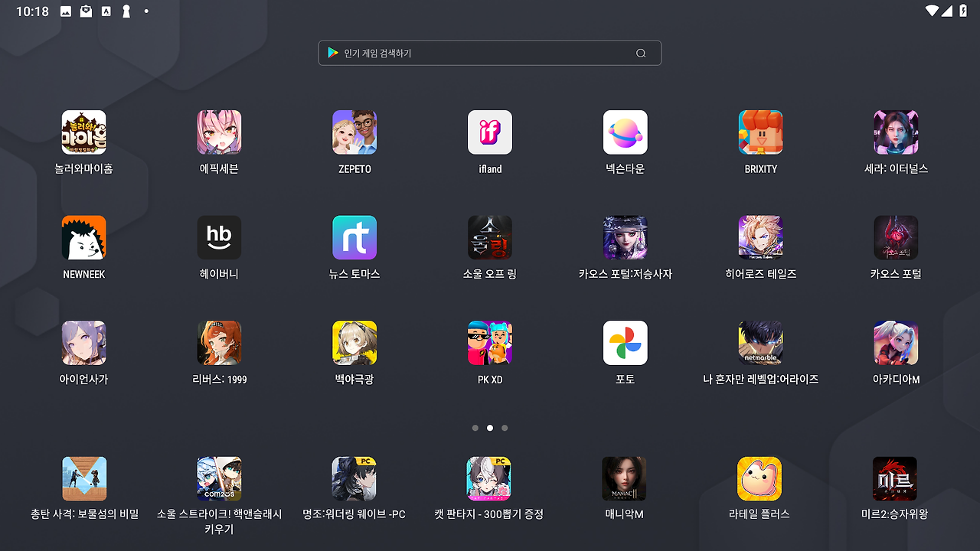Open the 뉴스 토마스 app icon
This screenshot has height=551, width=980.
click(x=354, y=237)
